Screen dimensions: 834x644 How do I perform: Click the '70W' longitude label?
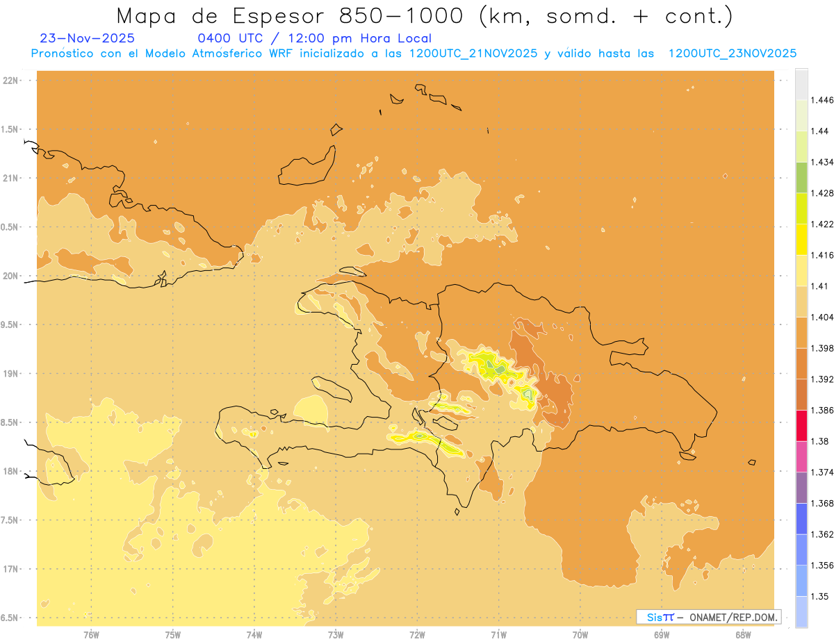coord(580,634)
